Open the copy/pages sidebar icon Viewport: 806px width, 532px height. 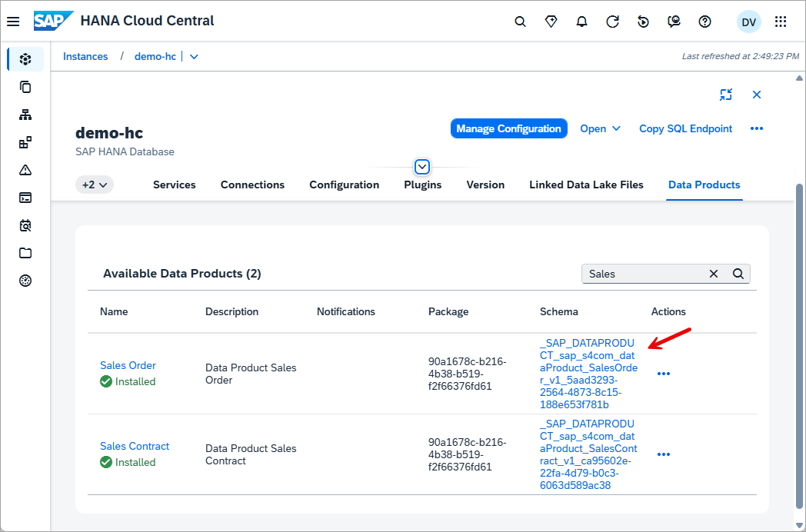25,87
